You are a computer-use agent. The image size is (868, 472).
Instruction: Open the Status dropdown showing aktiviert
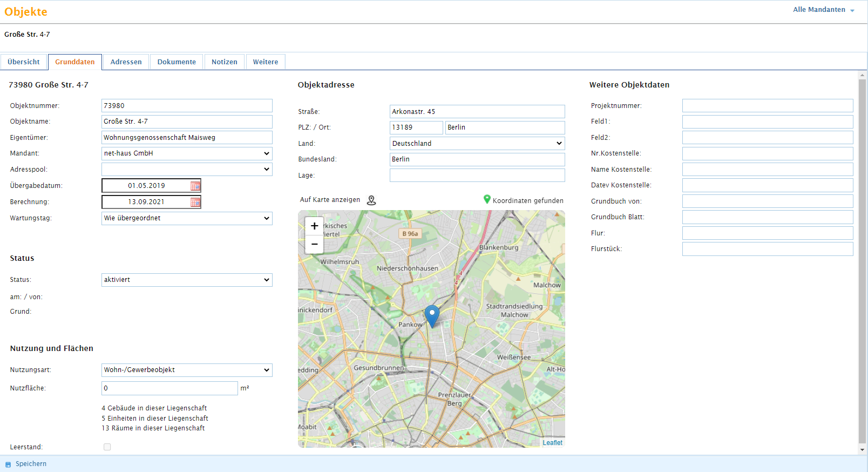tap(187, 280)
